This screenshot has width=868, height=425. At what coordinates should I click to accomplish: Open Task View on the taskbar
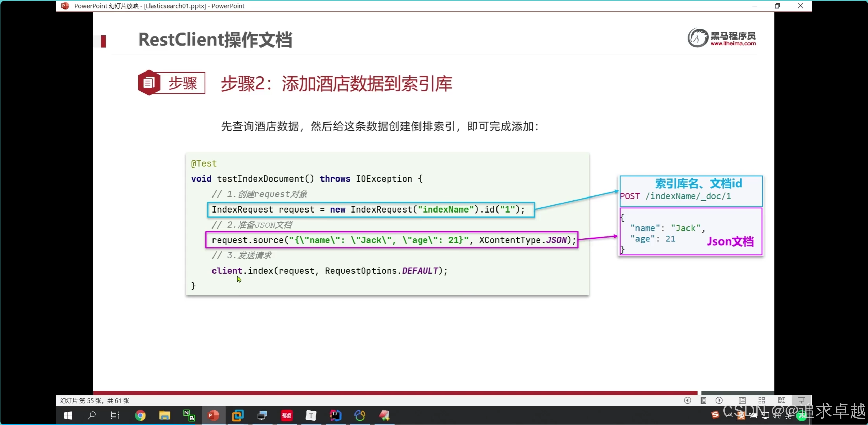(x=115, y=415)
